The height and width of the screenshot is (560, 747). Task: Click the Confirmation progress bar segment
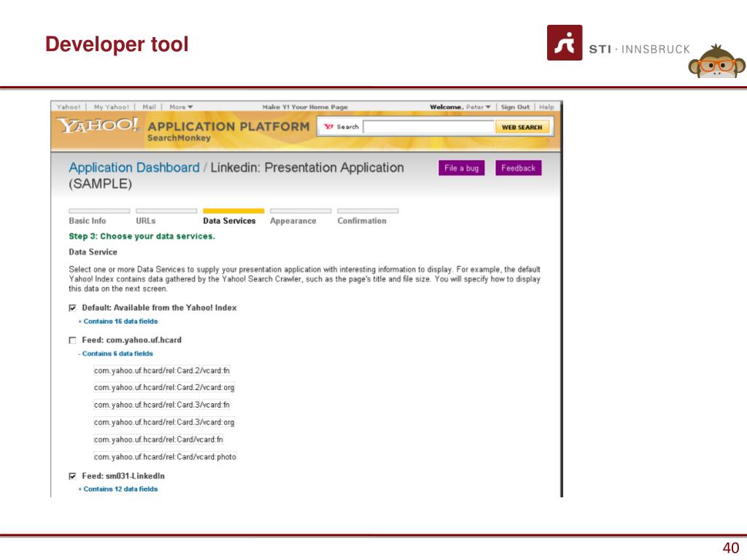point(368,211)
